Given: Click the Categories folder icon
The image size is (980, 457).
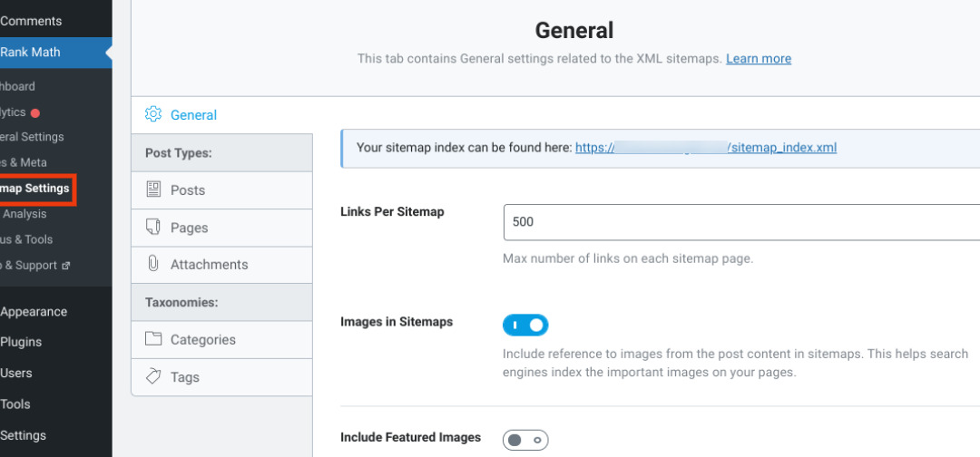Looking at the screenshot, I should click(x=153, y=339).
